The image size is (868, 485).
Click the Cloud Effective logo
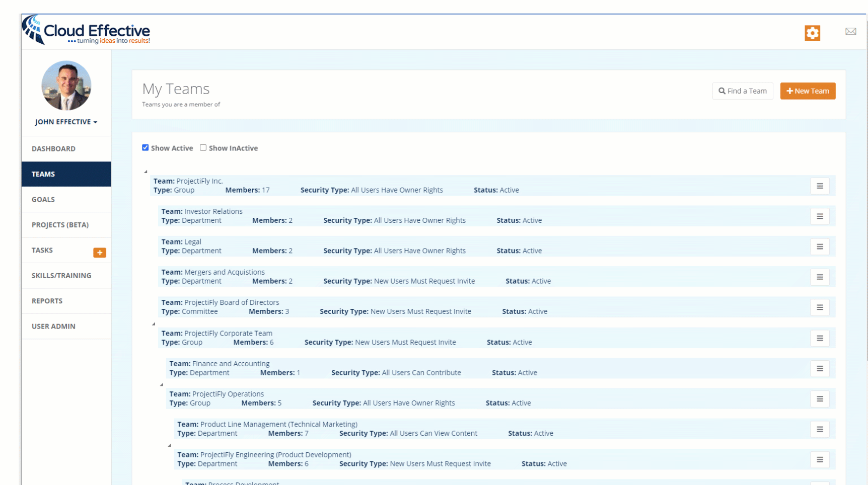(x=86, y=30)
